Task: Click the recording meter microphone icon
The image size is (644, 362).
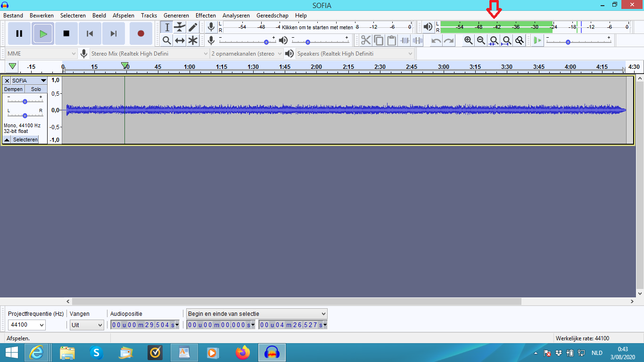Action: (211, 27)
